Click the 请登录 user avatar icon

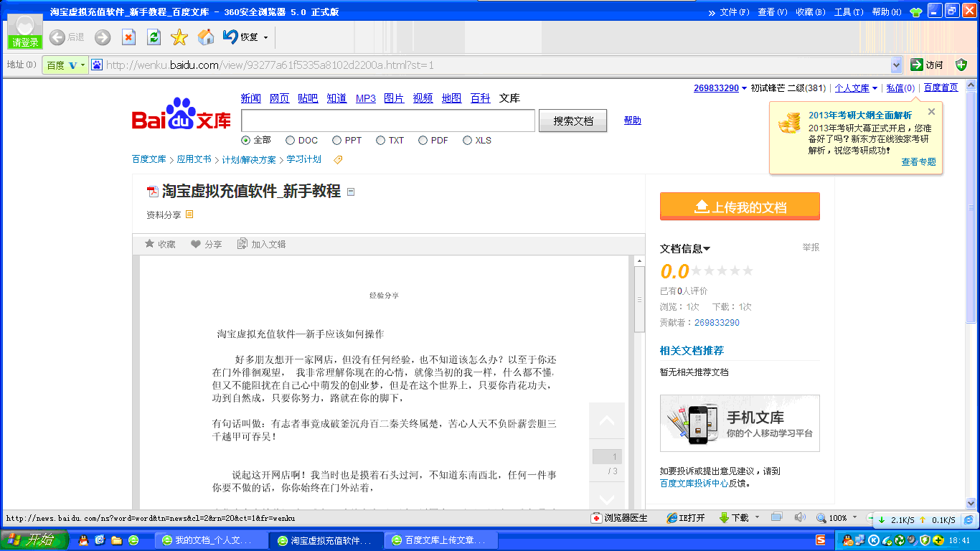[25, 32]
